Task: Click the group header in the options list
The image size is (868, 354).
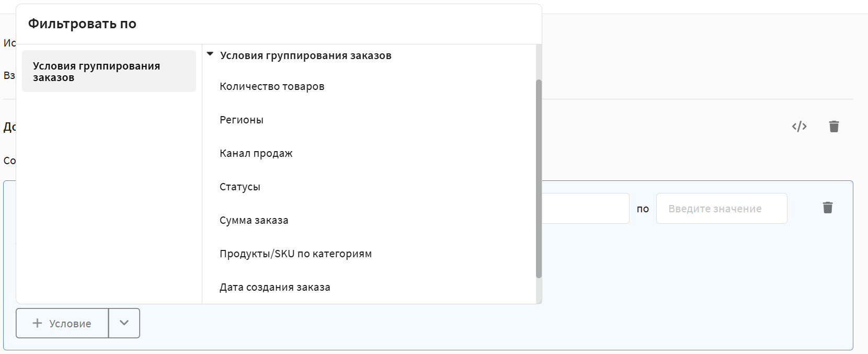Action: tap(305, 55)
